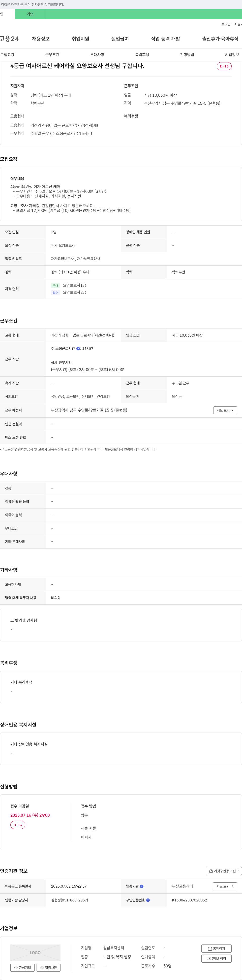Screen dimensions: 242x980
Task: Report via 거짓구인광고 신고 button
Action: tap(224, 871)
